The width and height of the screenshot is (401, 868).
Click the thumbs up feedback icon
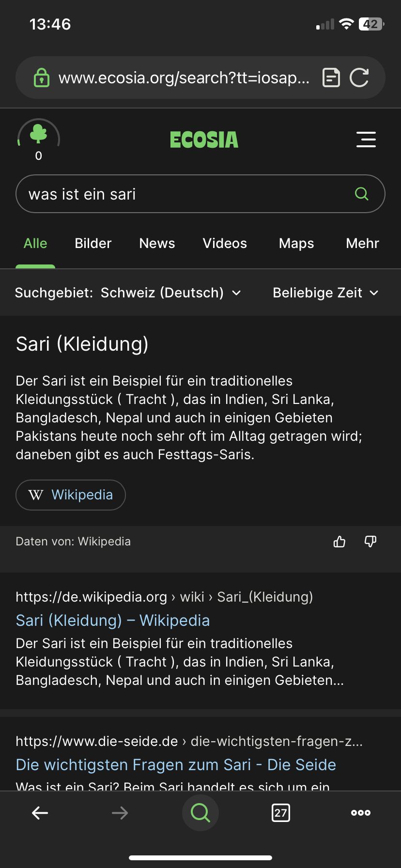coord(339,542)
